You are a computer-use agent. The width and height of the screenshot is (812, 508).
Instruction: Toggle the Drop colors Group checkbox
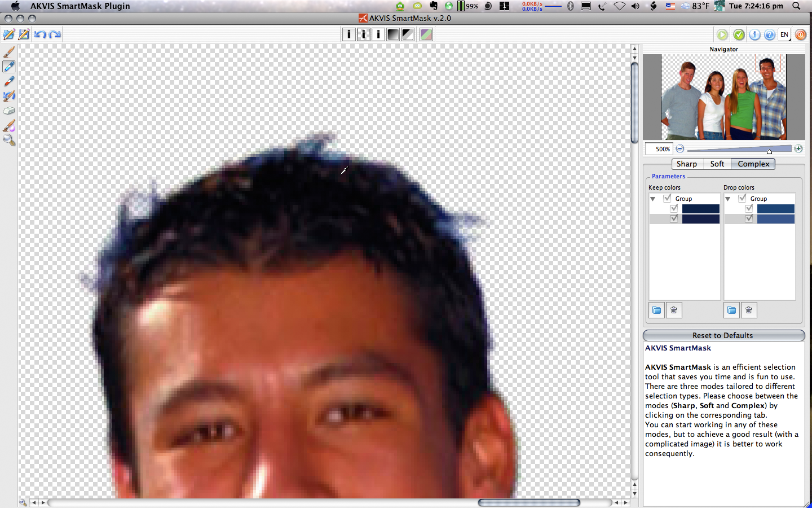pos(742,198)
